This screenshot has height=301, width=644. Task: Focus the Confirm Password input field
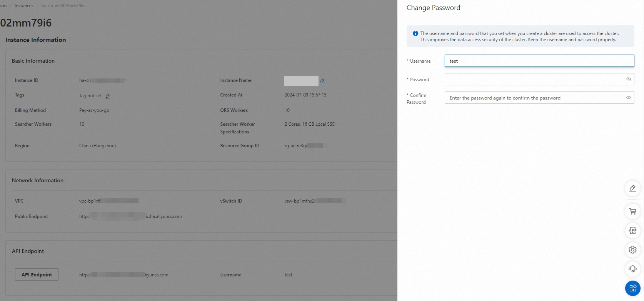click(539, 98)
